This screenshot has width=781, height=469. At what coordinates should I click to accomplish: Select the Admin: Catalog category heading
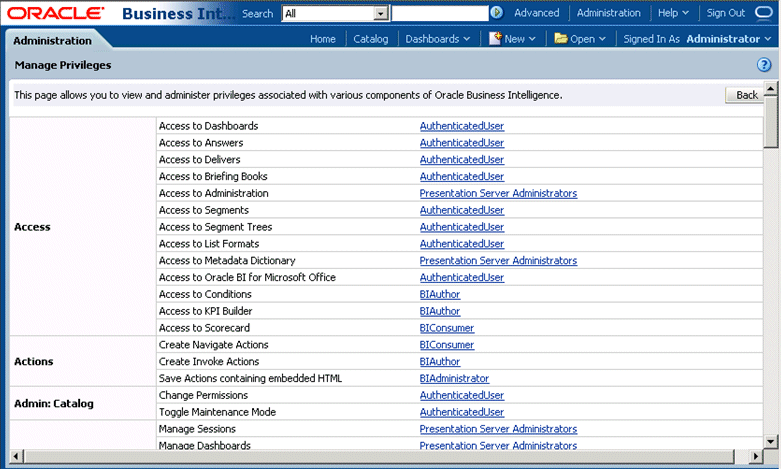[x=54, y=404]
